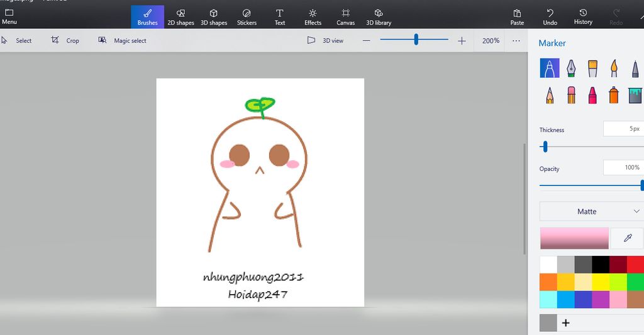644x335 pixels.
Task: Select the Spray can tool
Action: [614, 96]
